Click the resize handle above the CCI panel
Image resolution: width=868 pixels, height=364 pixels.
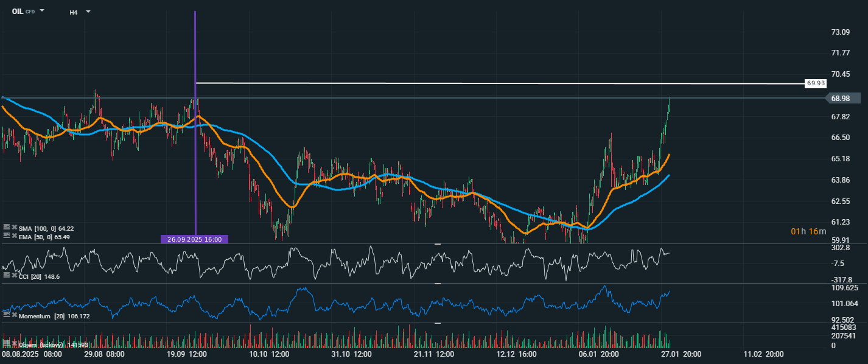437,244
